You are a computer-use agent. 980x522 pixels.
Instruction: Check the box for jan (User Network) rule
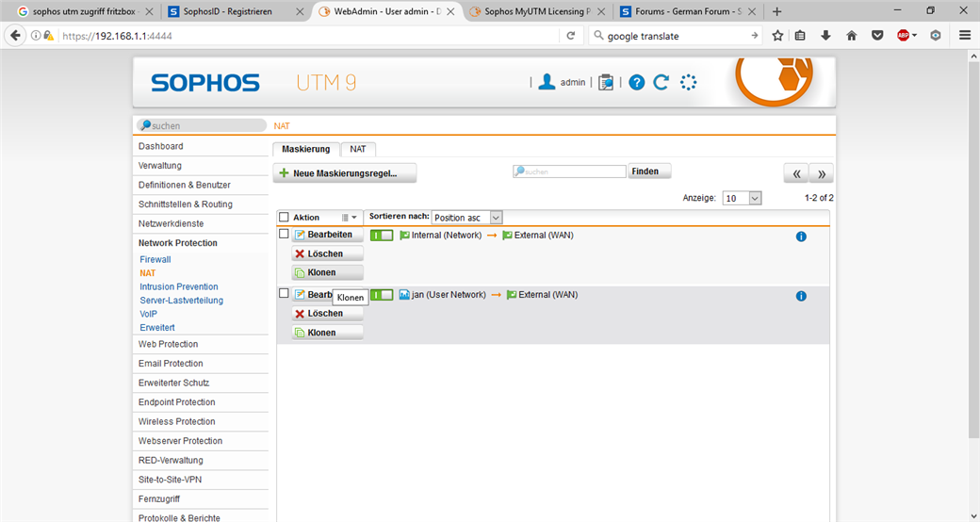click(x=284, y=293)
